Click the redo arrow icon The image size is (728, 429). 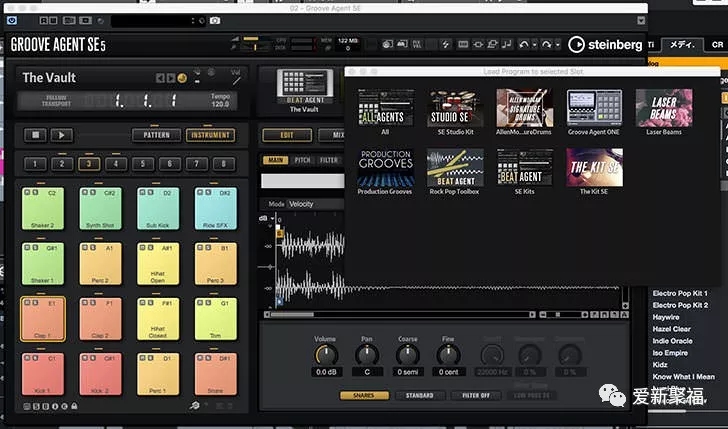click(x=546, y=45)
